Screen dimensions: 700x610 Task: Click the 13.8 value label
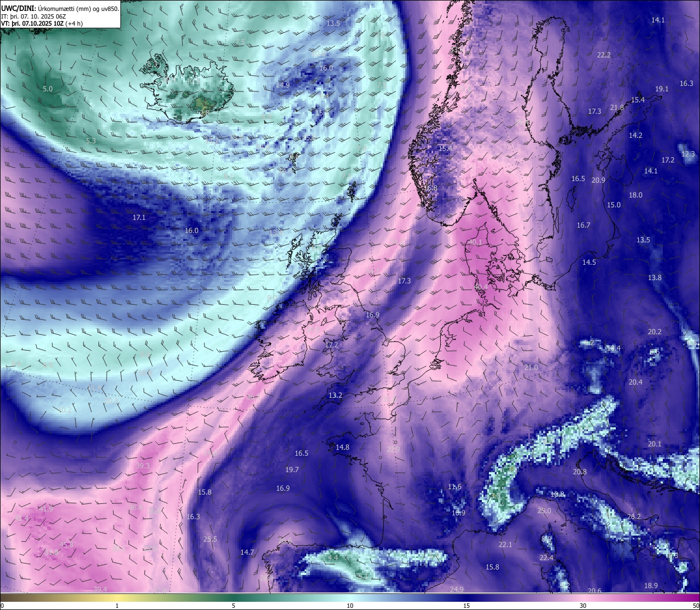(x=655, y=277)
